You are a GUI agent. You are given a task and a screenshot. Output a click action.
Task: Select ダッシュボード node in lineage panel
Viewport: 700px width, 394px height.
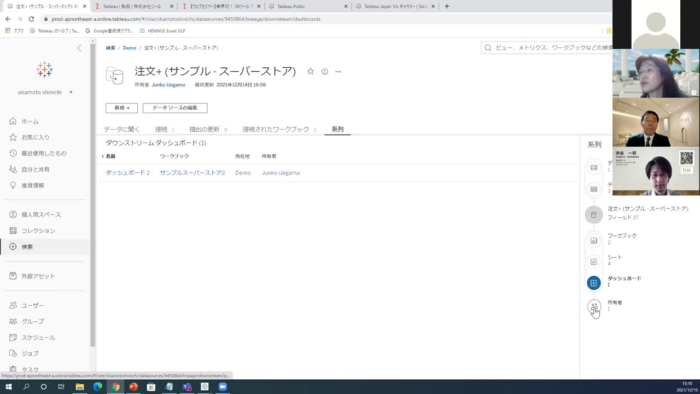tap(594, 283)
